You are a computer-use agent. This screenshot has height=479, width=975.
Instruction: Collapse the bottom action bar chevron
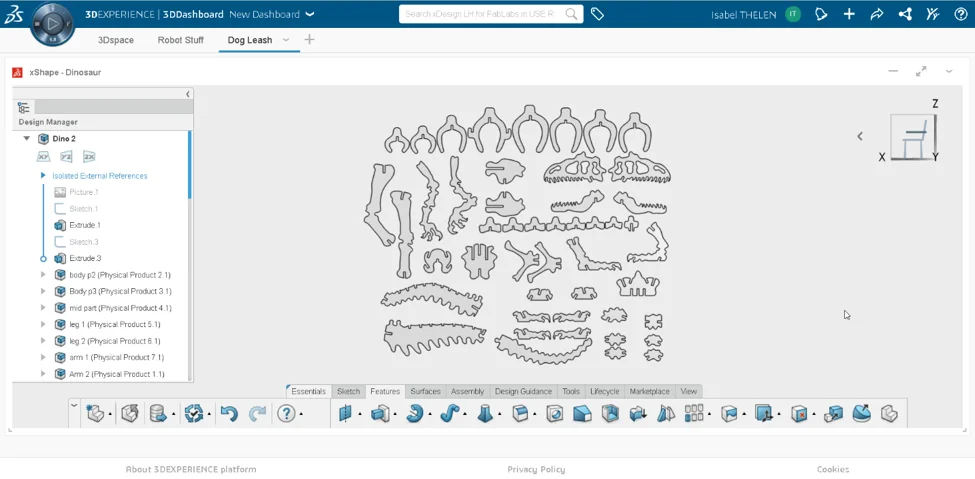[74, 406]
